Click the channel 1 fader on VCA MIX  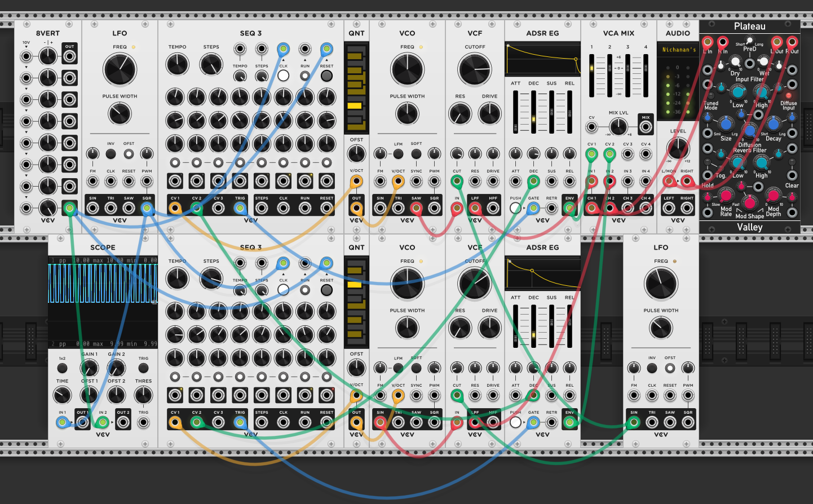click(x=591, y=76)
